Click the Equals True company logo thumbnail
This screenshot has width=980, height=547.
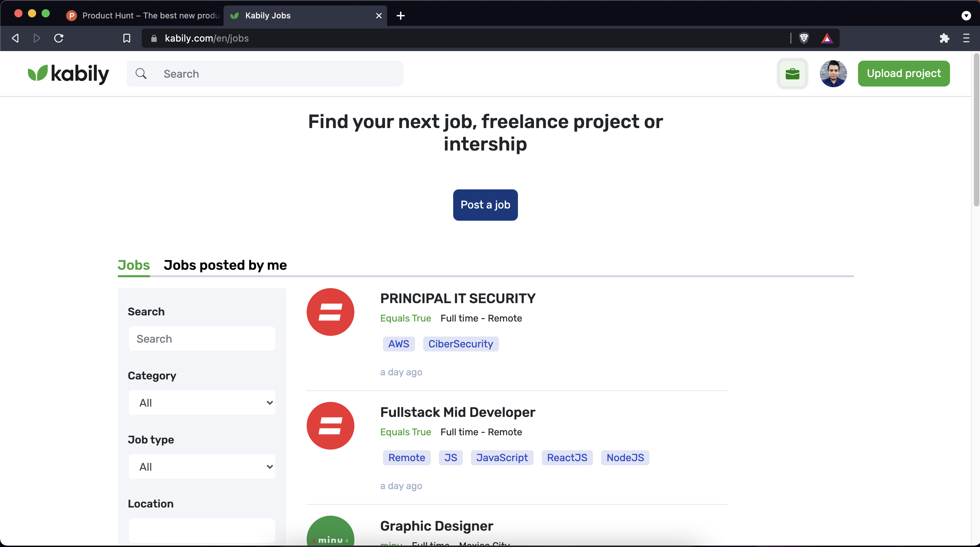(x=330, y=312)
